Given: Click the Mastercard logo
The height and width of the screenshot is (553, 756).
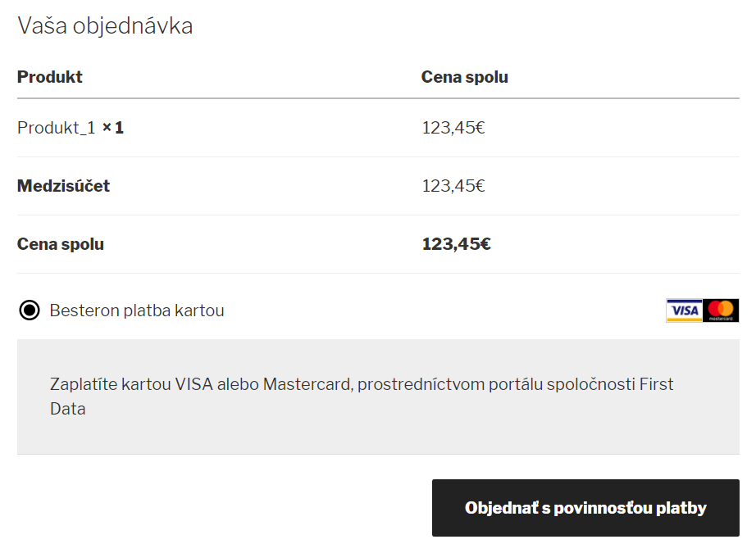Looking at the screenshot, I should (x=722, y=310).
